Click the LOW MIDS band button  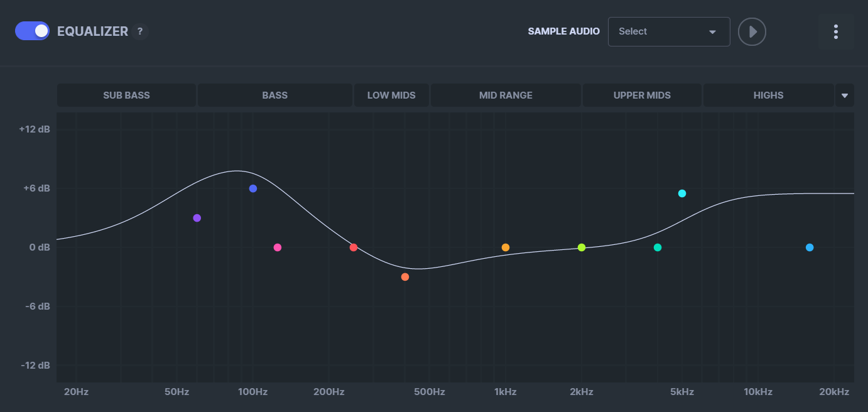point(391,95)
